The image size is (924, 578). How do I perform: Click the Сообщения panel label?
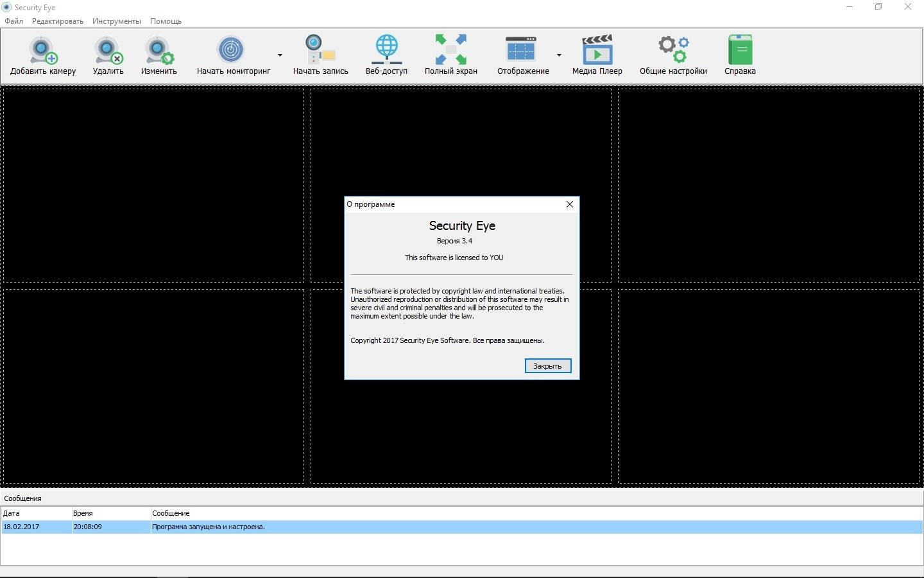pyautogui.click(x=22, y=498)
